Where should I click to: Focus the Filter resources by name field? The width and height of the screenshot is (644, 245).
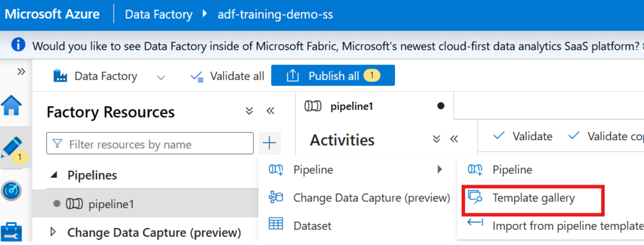pos(150,143)
